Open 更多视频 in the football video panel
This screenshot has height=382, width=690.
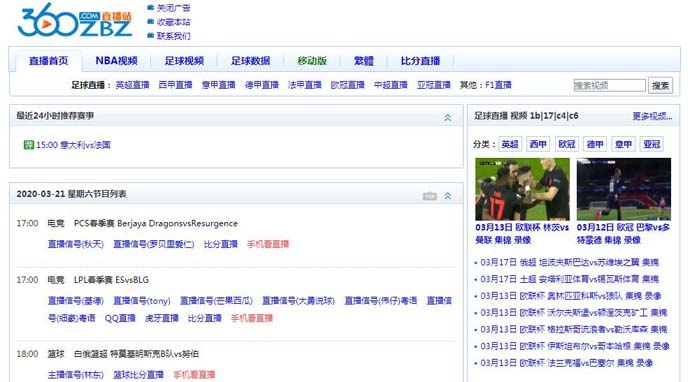(x=652, y=116)
